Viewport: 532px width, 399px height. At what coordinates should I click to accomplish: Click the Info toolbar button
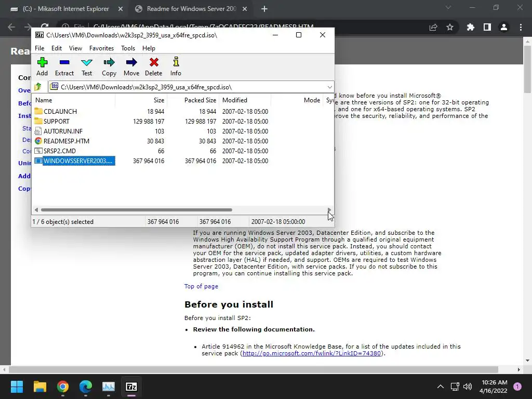[x=176, y=67]
